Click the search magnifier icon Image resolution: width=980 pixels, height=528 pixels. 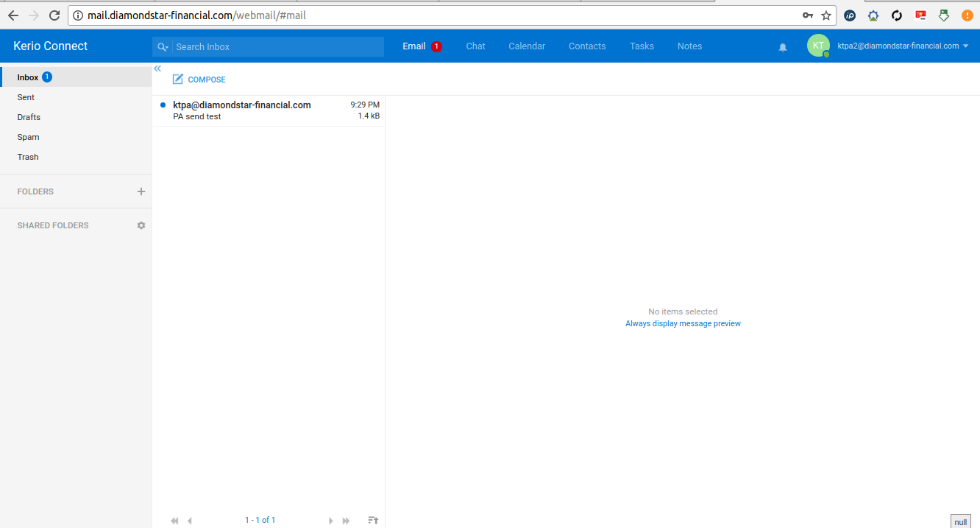163,47
